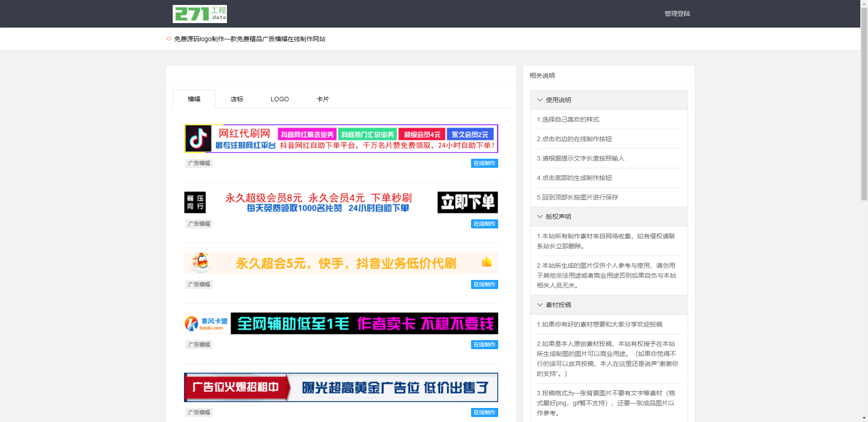Click the scrollbar down arrow
Viewport: 868px width, 422px height.
864,418
